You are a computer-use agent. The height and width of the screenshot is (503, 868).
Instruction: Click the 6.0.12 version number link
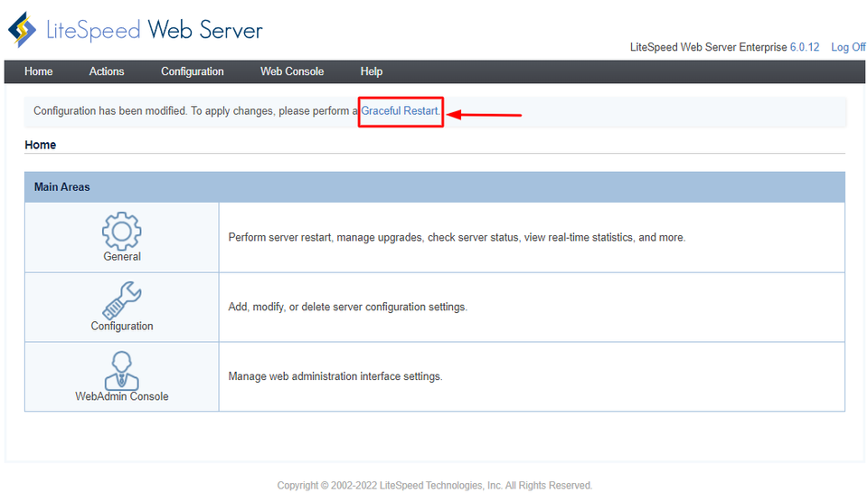click(804, 47)
